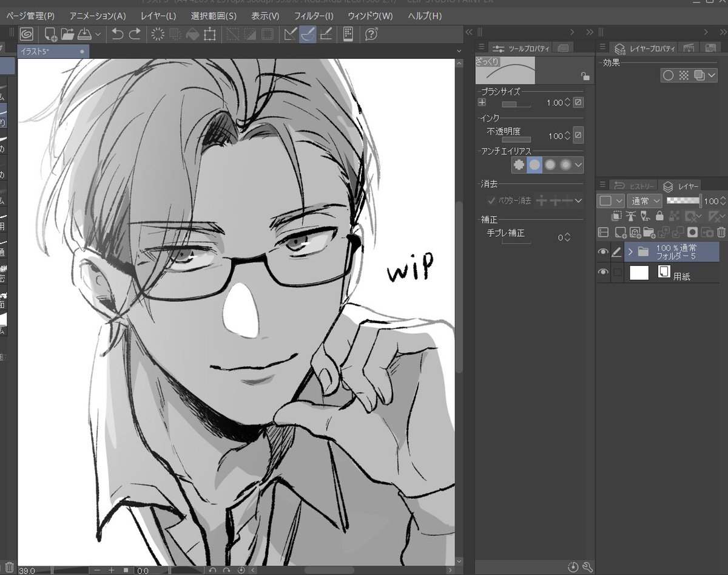
Task: Open the フィルター(I) menu
Action: (x=314, y=16)
